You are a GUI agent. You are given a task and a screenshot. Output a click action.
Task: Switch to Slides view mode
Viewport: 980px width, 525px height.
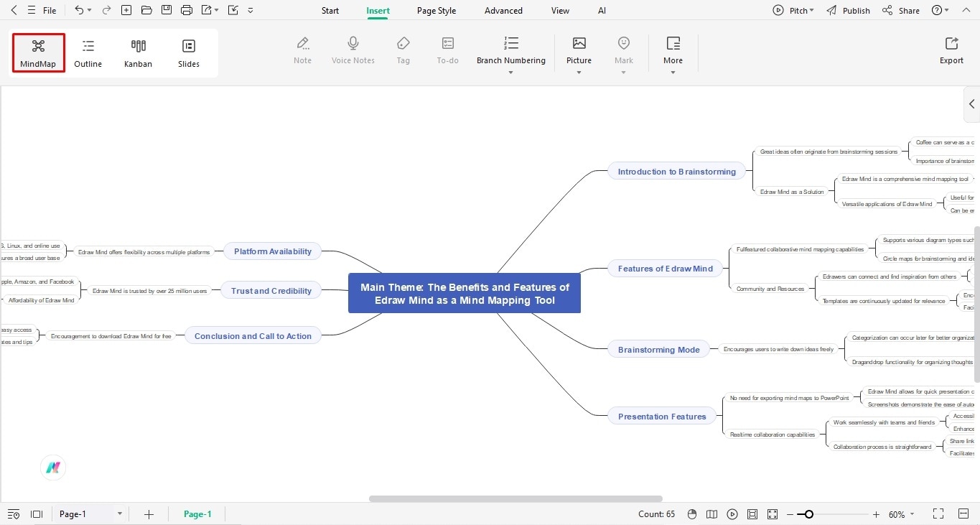tap(189, 52)
